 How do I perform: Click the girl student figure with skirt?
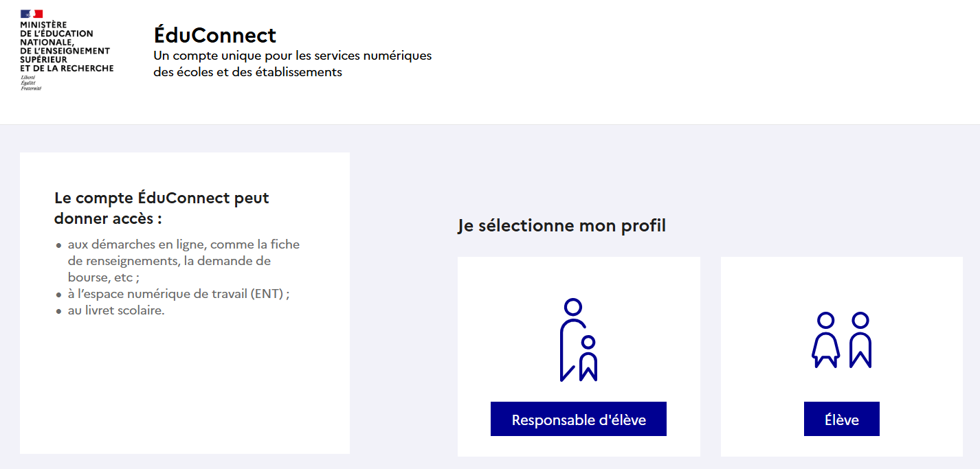point(825,340)
